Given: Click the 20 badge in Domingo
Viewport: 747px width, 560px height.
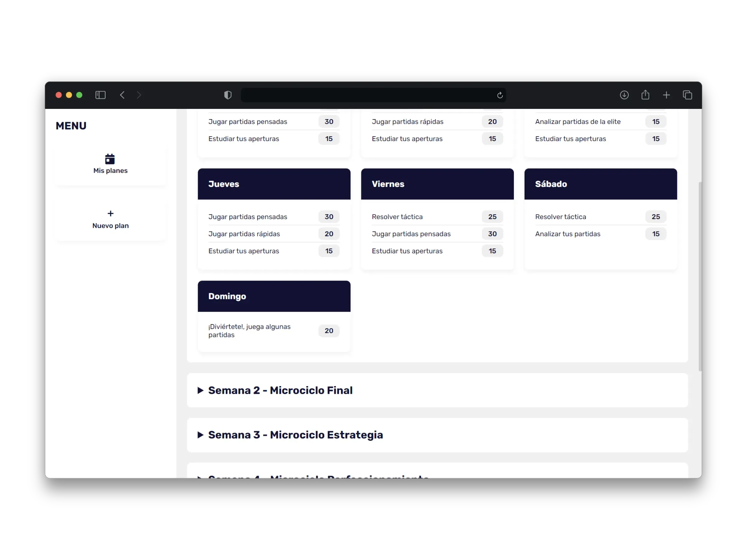Looking at the screenshot, I should click(329, 331).
